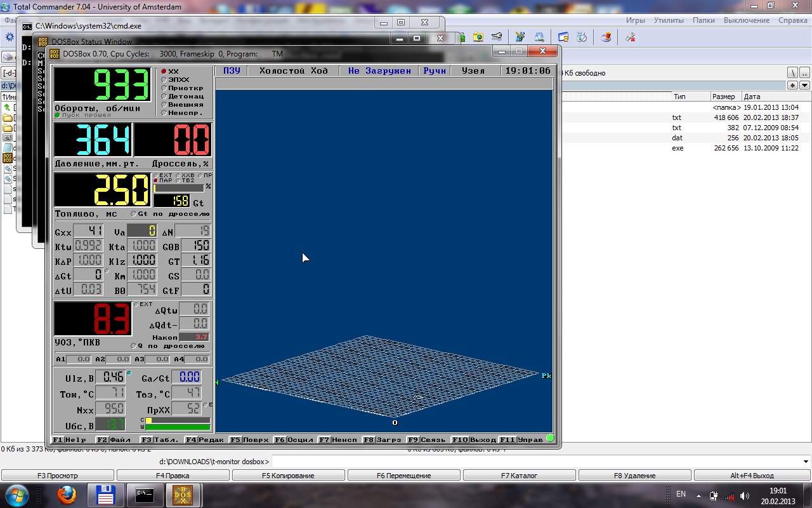The image size is (812, 508).
Task: Click the F6 Осцил function key label
Action: [294, 439]
